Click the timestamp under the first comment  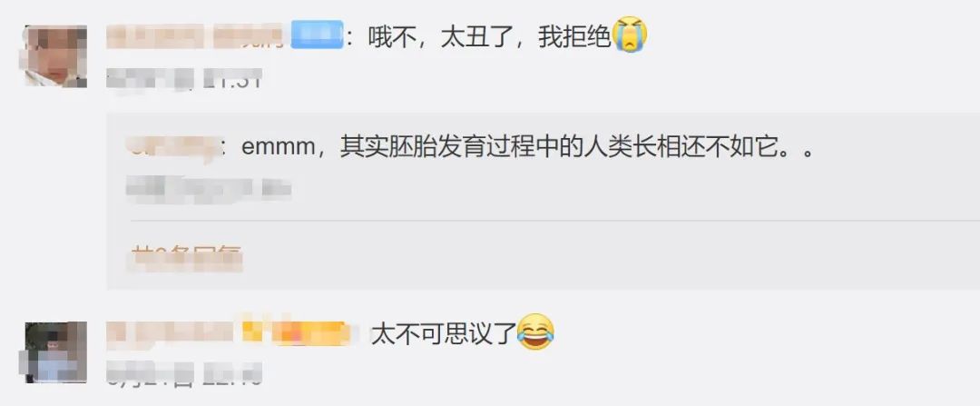[x=183, y=79]
